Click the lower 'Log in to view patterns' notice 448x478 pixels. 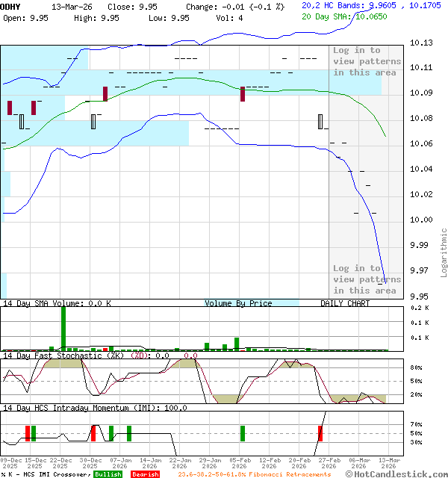coord(366,279)
